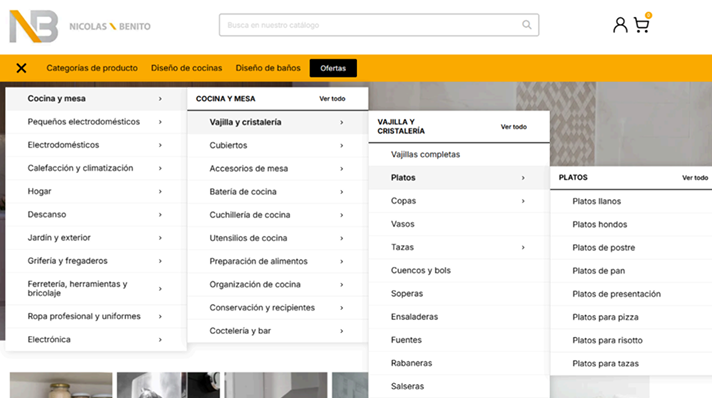Expand Pequeños electrodomésticos chevron
The width and height of the screenshot is (712, 398).
(x=160, y=122)
